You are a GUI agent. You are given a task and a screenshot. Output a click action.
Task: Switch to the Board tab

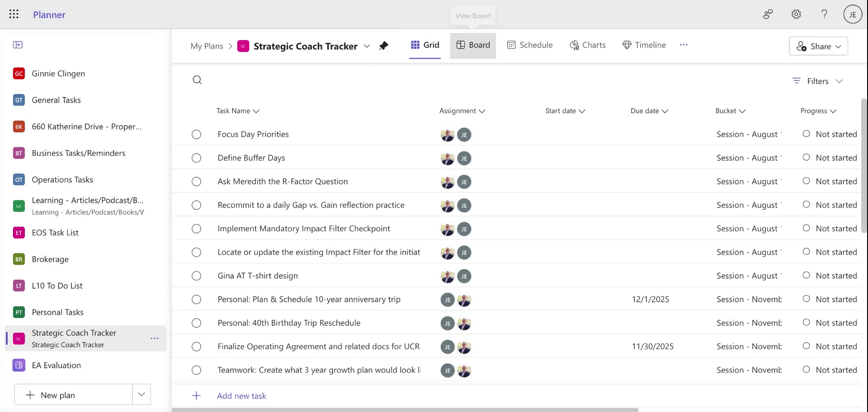coord(473,45)
